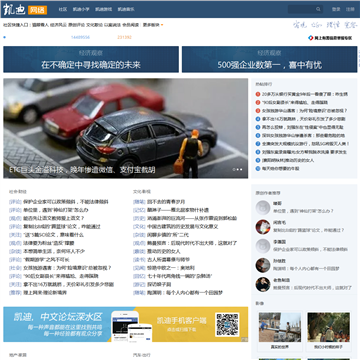360x360 pixels.
Task: Open the 注册 register link
Action: (350, 9)
